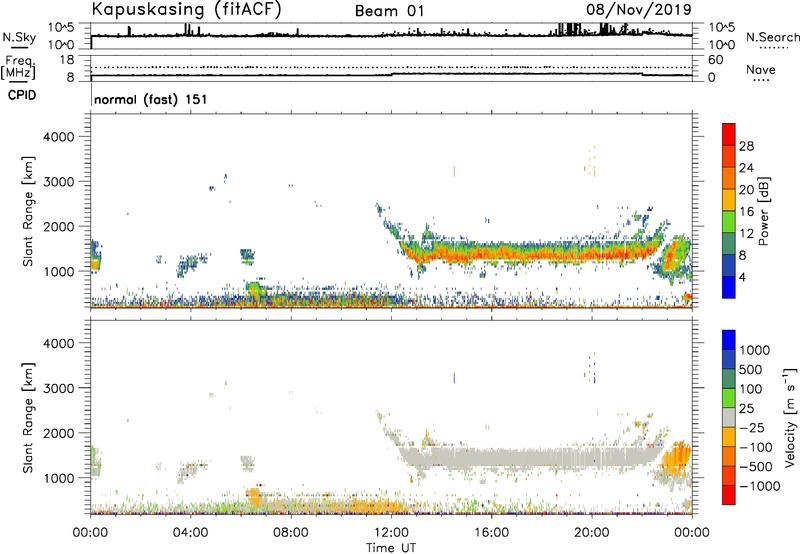800x554 pixels.
Task: Click the 4000 tick in power panel
Action: coord(59,137)
